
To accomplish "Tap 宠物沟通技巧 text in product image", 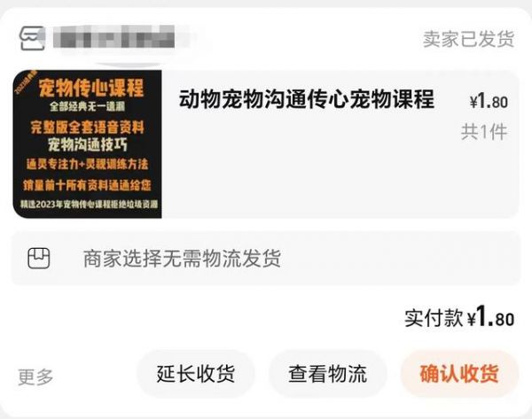I will 87,145.
